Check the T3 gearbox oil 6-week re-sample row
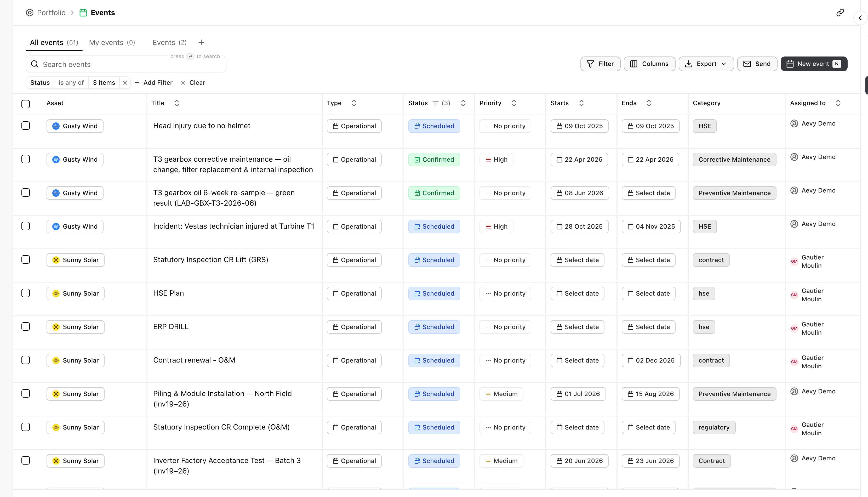The height and width of the screenshot is (497, 868). [26, 193]
